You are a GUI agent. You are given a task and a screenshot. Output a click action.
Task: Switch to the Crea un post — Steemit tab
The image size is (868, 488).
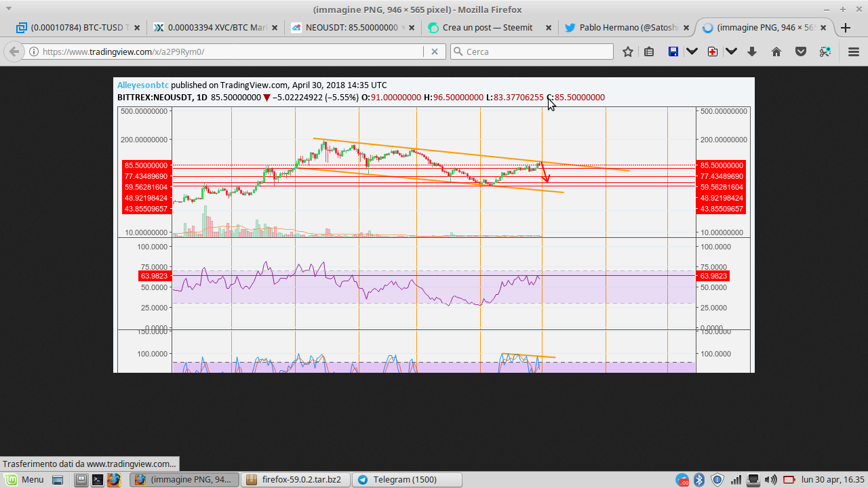(x=488, y=28)
